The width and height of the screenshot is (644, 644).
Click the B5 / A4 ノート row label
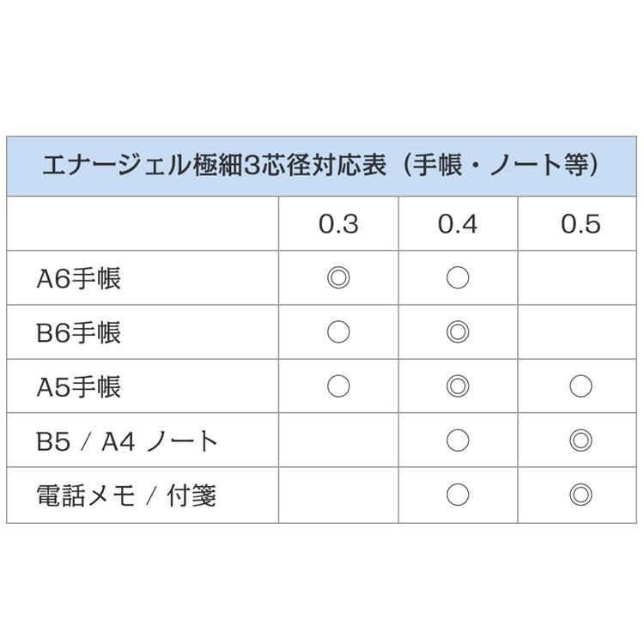coord(127,441)
